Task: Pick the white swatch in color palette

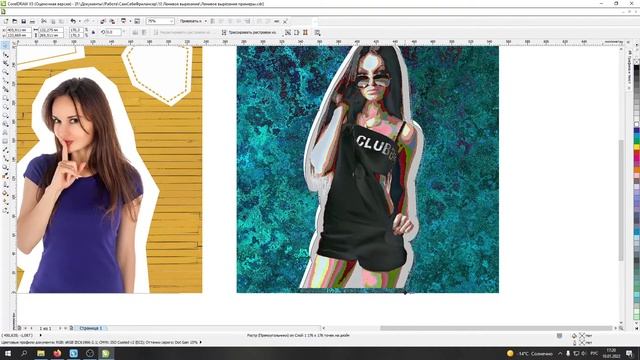Action: click(x=636, y=124)
